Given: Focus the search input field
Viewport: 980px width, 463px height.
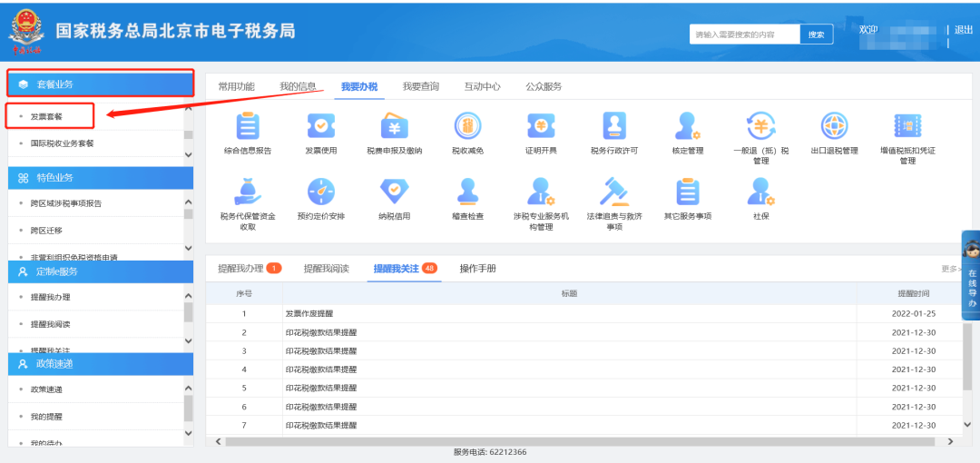Looking at the screenshot, I should pyautogui.click(x=745, y=34).
